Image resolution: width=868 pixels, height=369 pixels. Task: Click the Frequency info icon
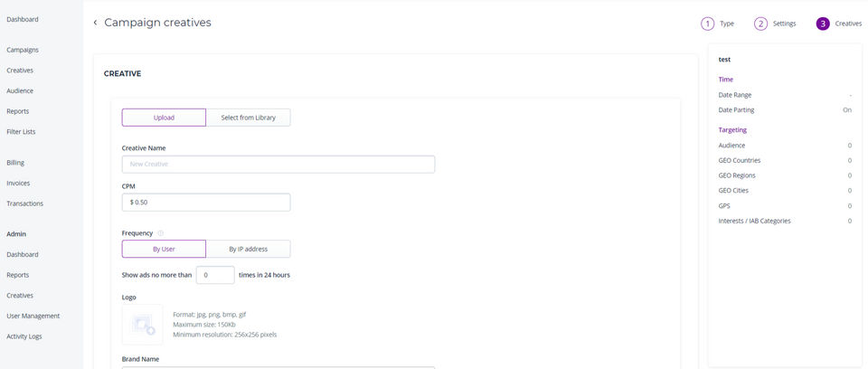tap(161, 233)
